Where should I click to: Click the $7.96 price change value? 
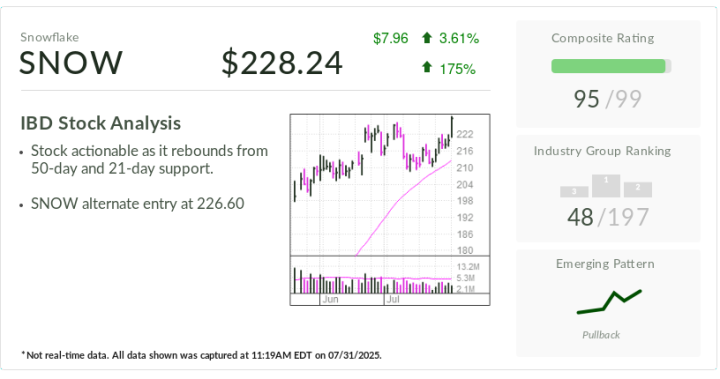[391, 38]
